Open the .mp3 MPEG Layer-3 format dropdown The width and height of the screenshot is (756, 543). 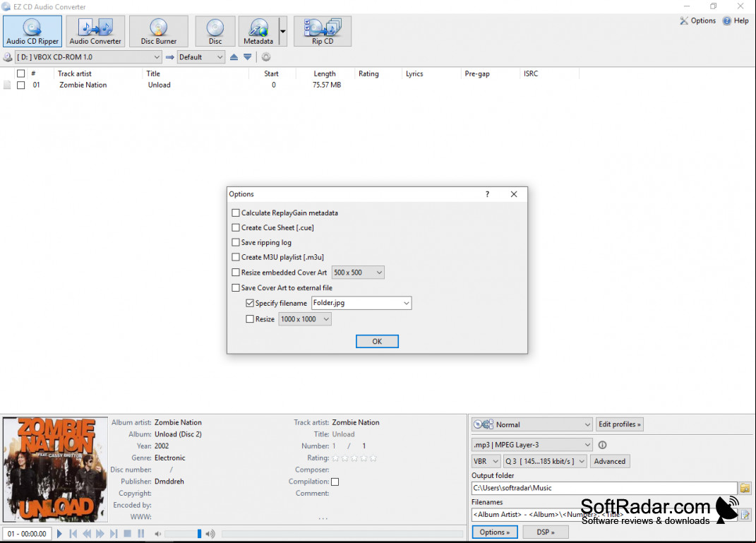click(532, 445)
